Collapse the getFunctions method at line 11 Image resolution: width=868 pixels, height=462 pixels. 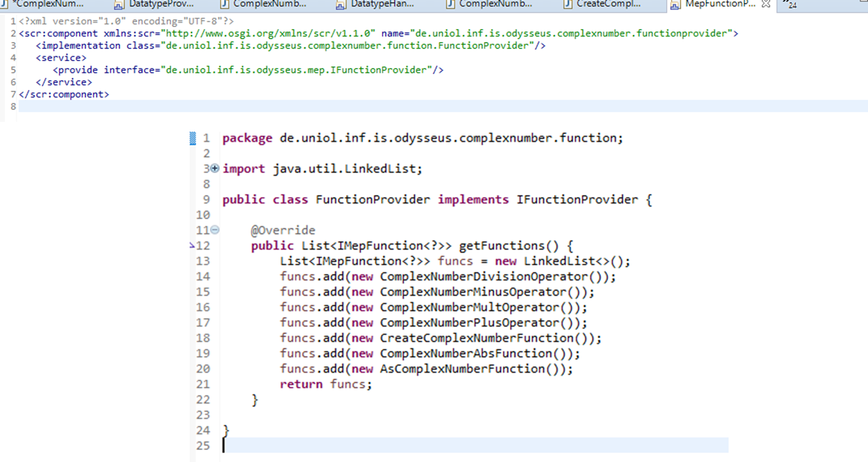coord(215,230)
